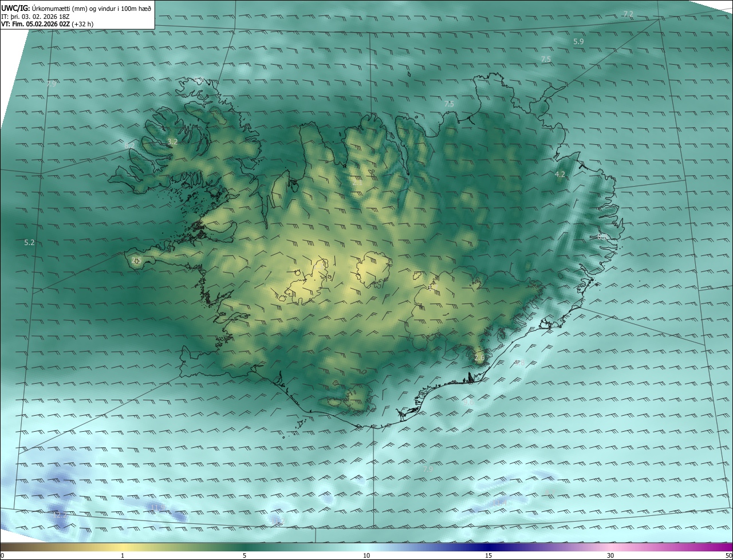Click the value '3.2' over the Westfjords

coord(172,141)
